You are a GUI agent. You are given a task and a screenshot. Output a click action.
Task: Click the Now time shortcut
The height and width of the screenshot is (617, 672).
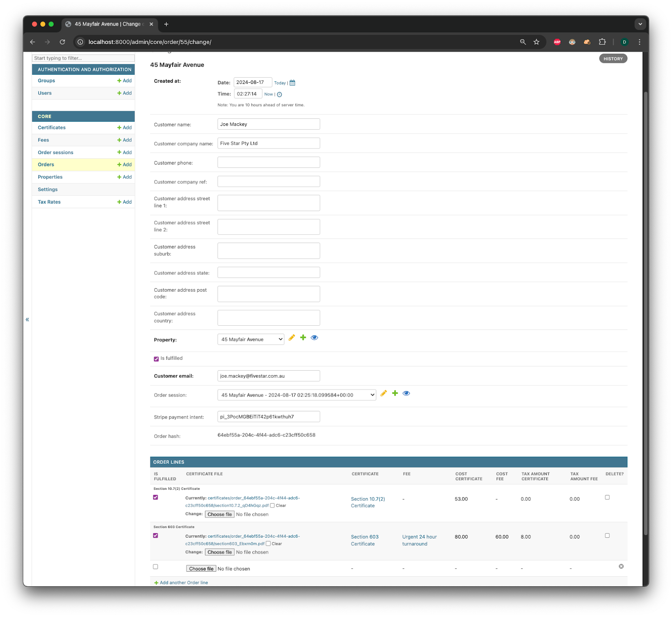click(x=268, y=94)
